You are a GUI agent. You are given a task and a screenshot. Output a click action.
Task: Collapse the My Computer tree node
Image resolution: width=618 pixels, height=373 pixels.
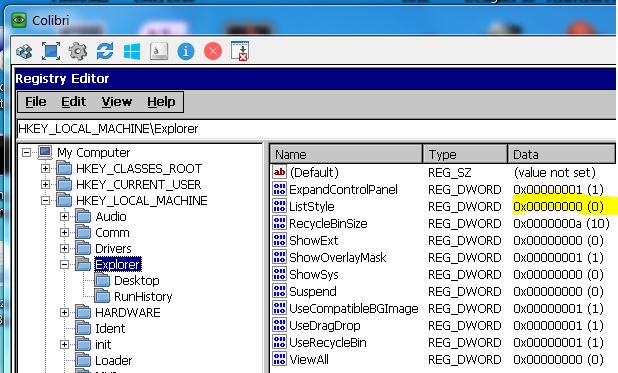click(x=26, y=153)
